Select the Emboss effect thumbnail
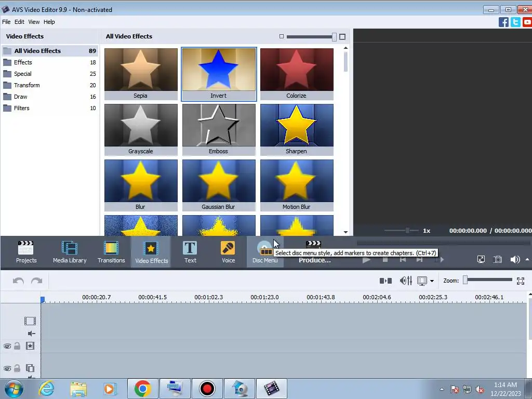Image resolution: width=532 pixels, height=399 pixels. point(219,129)
